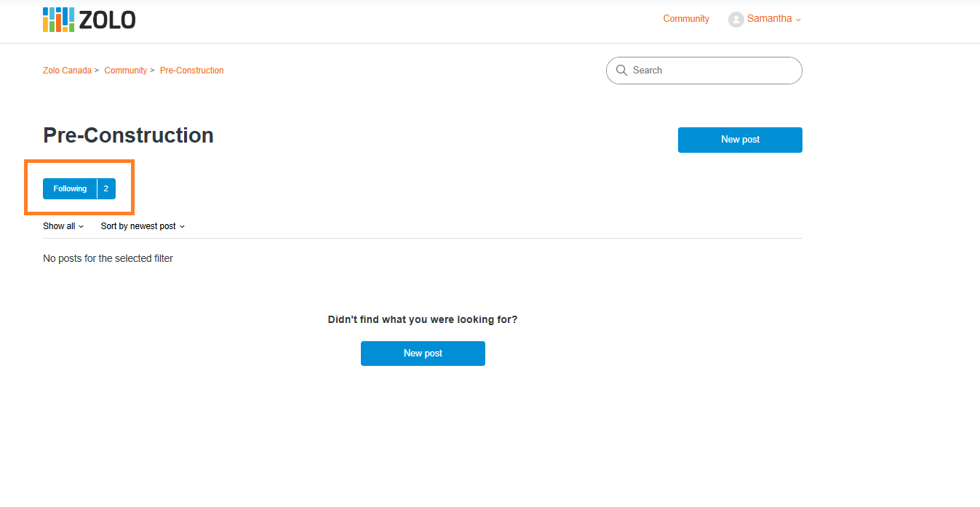Click 'No posts for the selected filter' text
Image resolution: width=980 pixels, height=507 pixels.
(x=108, y=258)
